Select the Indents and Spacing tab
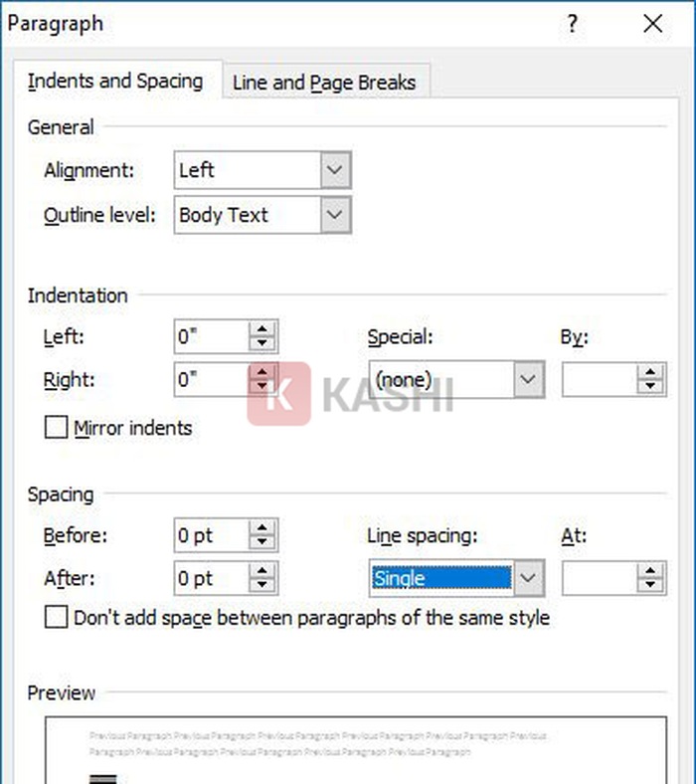The height and width of the screenshot is (784, 696). click(115, 82)
